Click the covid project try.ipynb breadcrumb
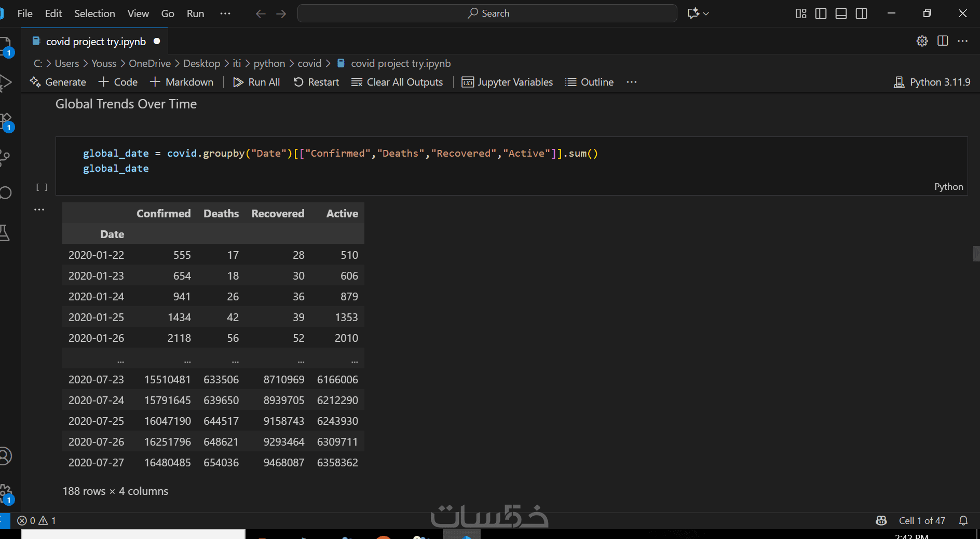The image size is (980, 539). [394, 63]
